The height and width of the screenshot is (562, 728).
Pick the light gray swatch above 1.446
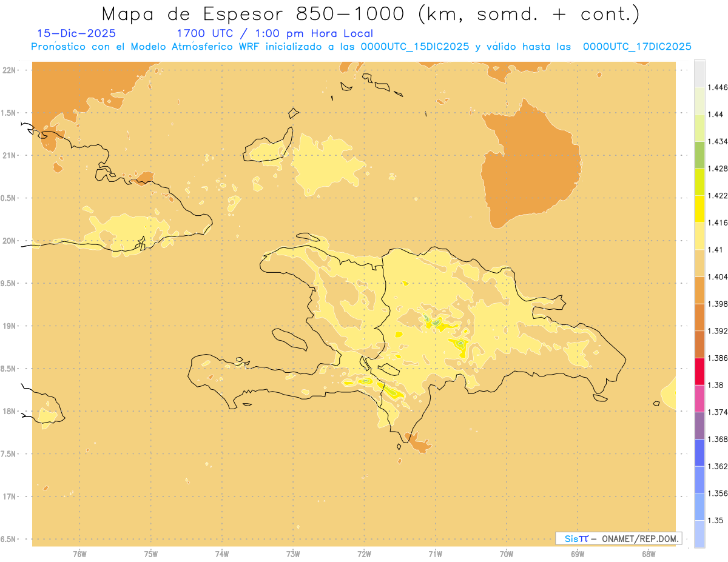tap(699, 73)
